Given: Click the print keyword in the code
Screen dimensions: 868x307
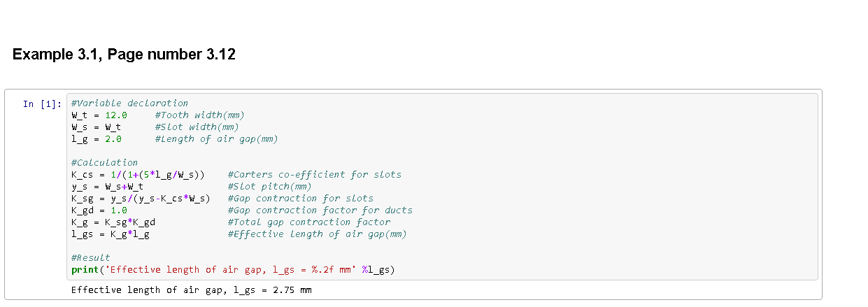Looking at the screenshot, I should point(85,269).
